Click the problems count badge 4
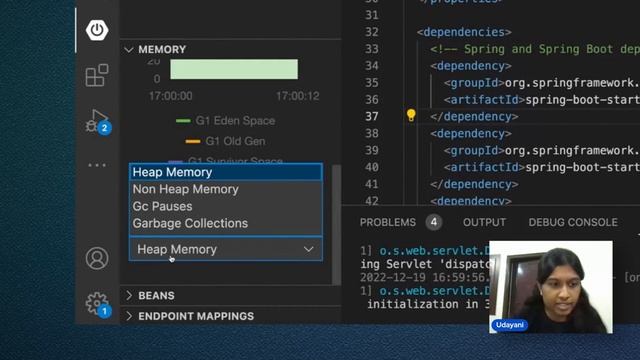The height and width of the screenshot is (360, 640). point(433,222)
